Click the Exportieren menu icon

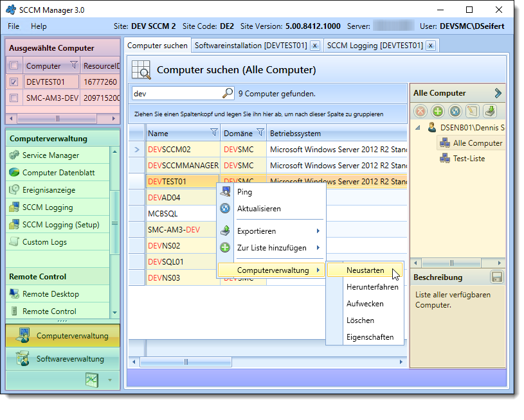(225, 231)
